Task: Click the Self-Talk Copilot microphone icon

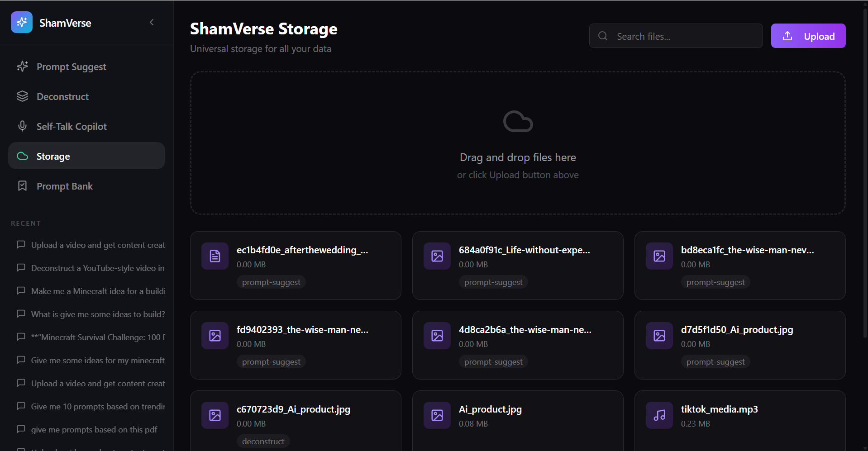Action: click(23, 126)
